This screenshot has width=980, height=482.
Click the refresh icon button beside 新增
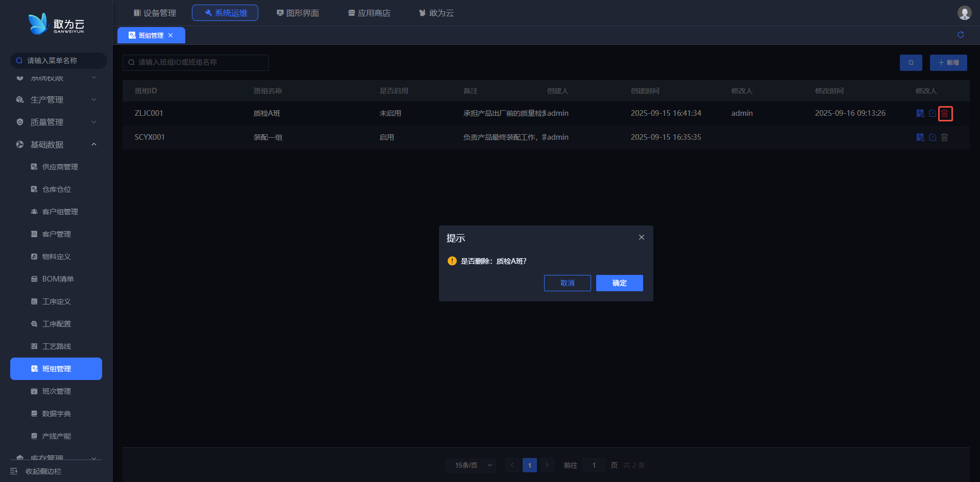pos(911,63)
